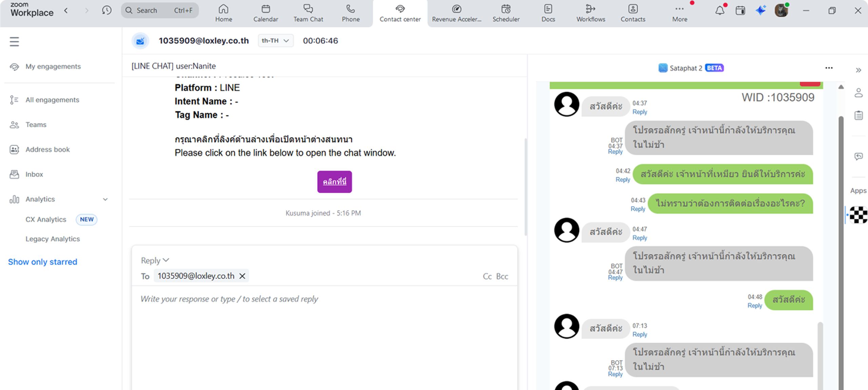Open the Satapaht 2 three-dots menu
This screenshot has width=868, height=390.
(x=829, y=68)
